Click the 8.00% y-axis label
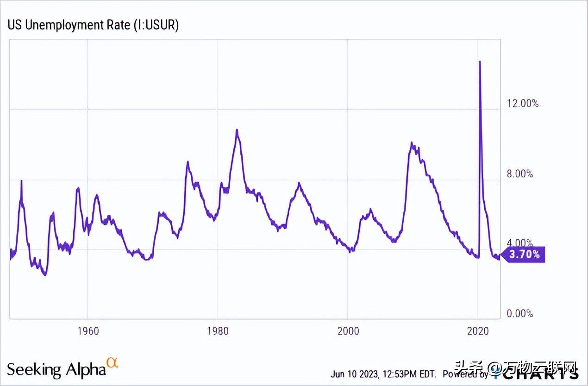 click(x=520, y=174)
